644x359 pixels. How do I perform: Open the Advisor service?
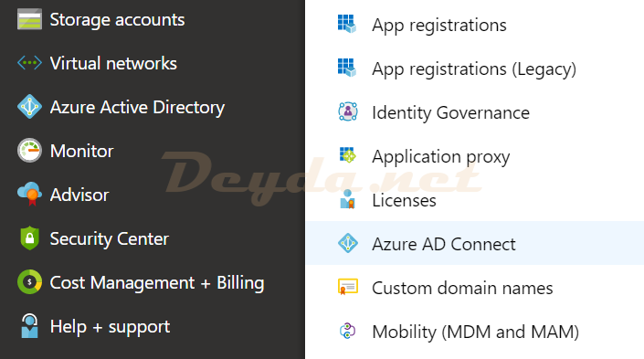pyautogui.click(x=79, y=195)
